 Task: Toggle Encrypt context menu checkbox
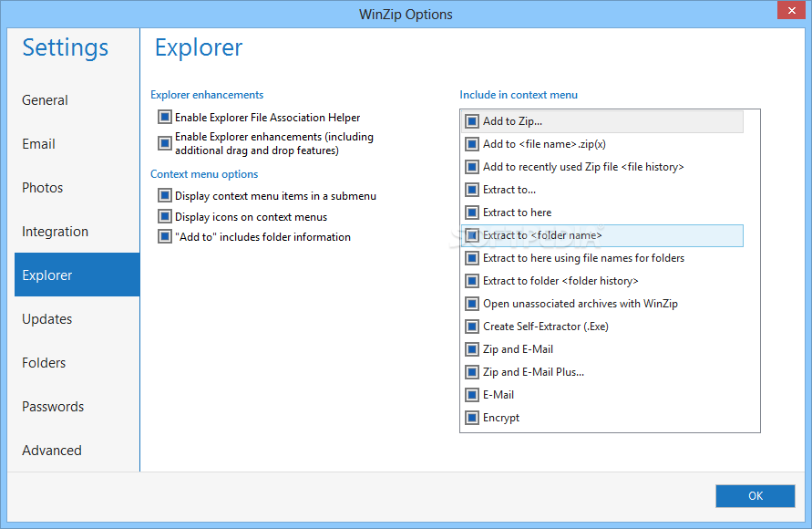[x=472, y=418]
